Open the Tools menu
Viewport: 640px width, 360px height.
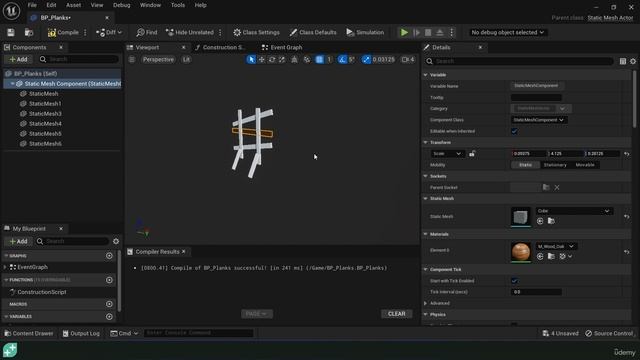pos(178,5)
